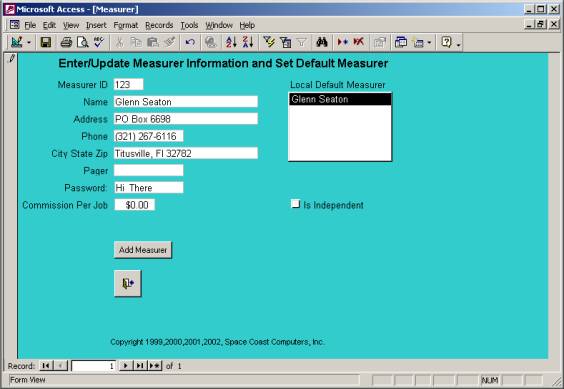Click the Cut scissors icon

click(119, 42)
